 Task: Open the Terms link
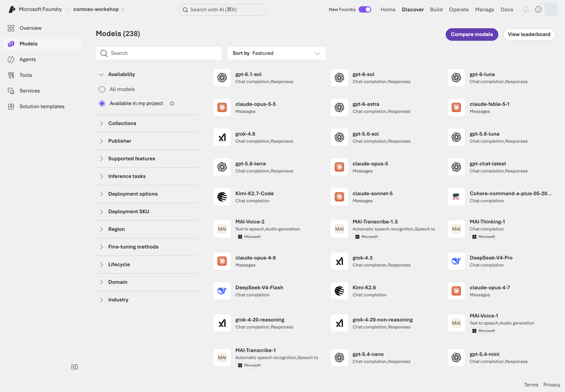click(x=531, y=385)
